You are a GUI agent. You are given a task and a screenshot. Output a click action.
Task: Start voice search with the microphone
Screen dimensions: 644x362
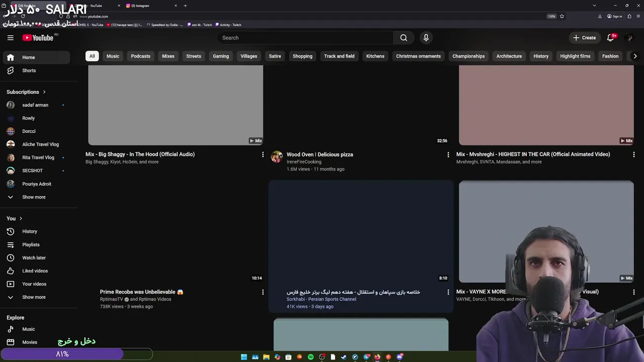pos(426,38)
